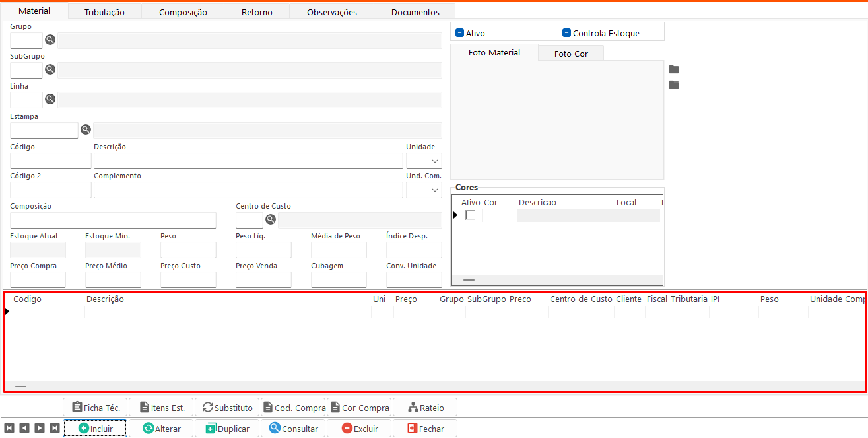Open the Rateio button

(x=425, y=408)
